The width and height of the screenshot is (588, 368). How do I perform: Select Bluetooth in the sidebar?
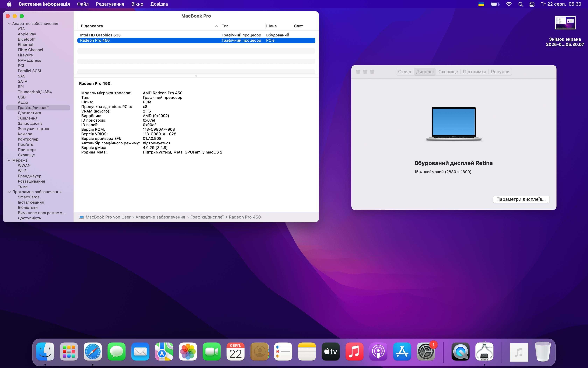coord(26,39)
